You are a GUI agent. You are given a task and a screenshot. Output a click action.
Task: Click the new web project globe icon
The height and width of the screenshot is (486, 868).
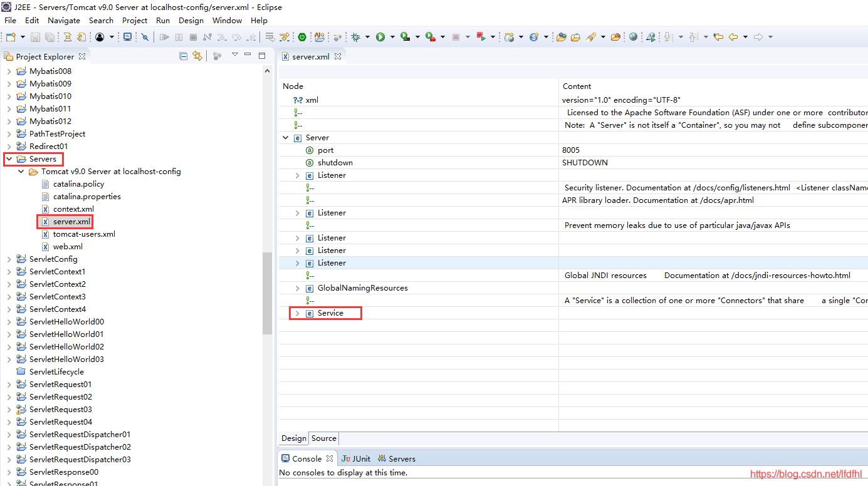click(509, 38)
